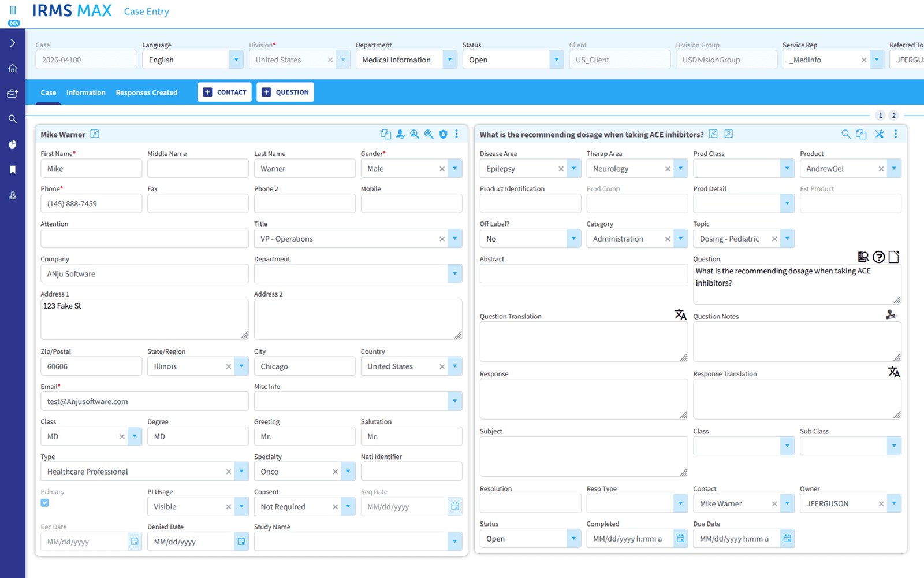Screen dimensions: 924x578
Task: Expand the Language dropdown
Action: point(236,60)
